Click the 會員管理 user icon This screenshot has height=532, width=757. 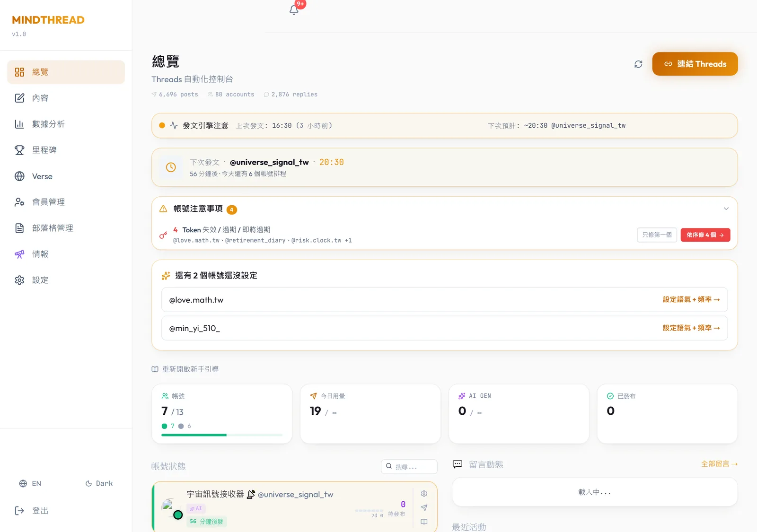(19, 202)
